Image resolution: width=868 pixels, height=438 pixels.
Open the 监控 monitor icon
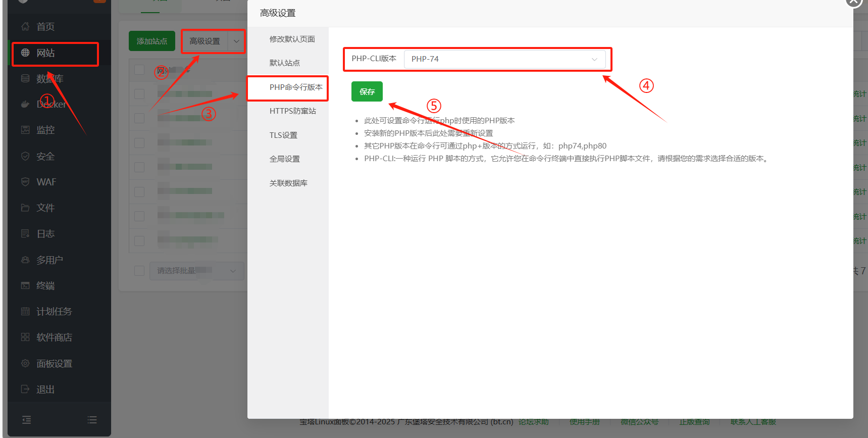click(x=25, y=130)
